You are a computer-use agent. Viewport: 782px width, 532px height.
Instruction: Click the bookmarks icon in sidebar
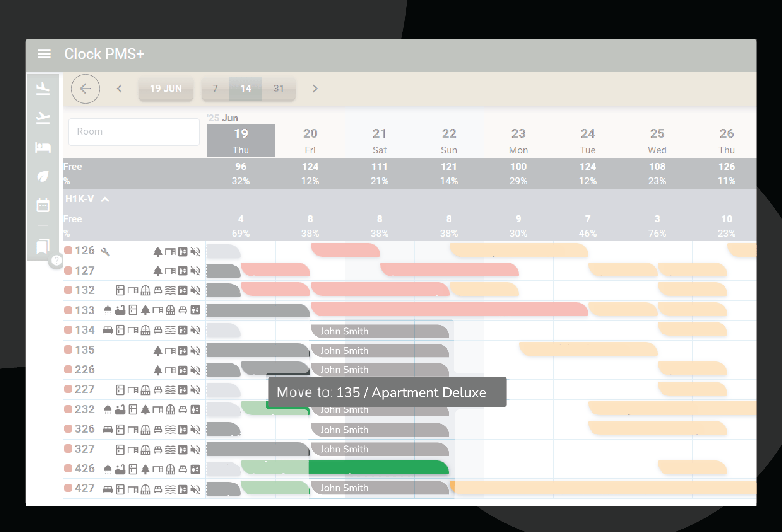(x=43, y=246)
